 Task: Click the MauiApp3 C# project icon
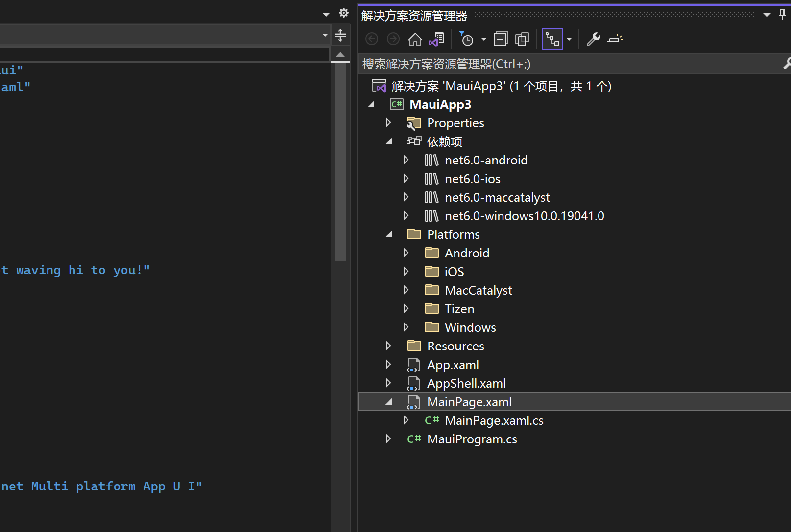click(396, 104)
